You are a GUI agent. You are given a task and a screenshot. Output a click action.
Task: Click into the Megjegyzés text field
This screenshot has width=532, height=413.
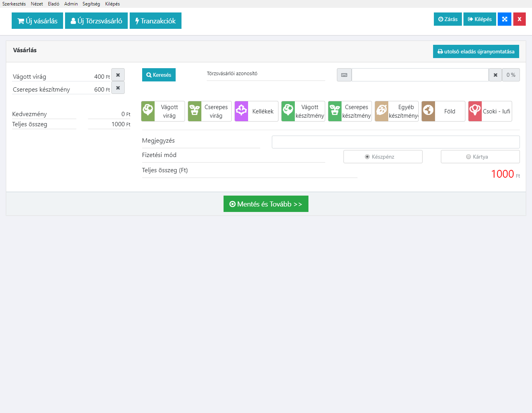click(396, 142)
